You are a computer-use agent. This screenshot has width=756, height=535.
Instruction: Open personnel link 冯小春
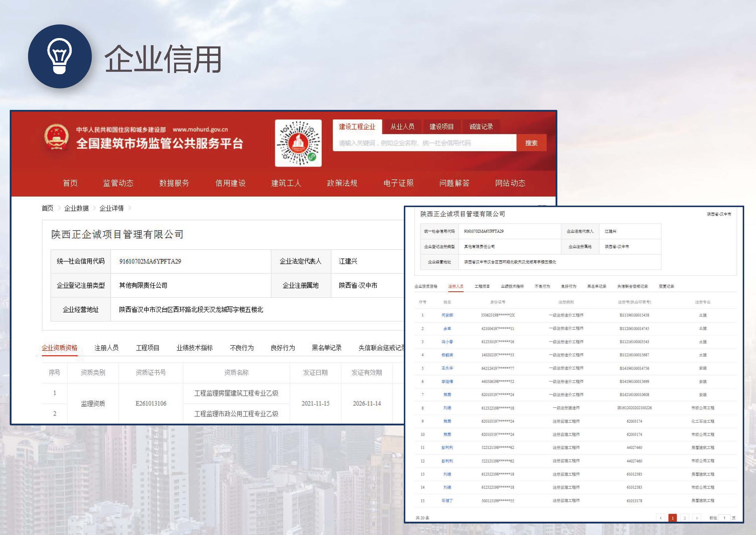coord(447,342)
